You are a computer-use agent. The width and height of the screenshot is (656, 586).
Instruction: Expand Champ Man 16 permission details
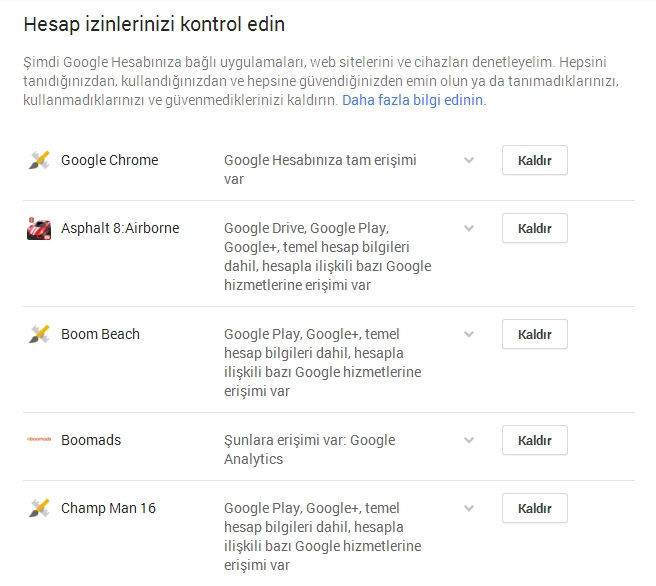tap(469, 508)
